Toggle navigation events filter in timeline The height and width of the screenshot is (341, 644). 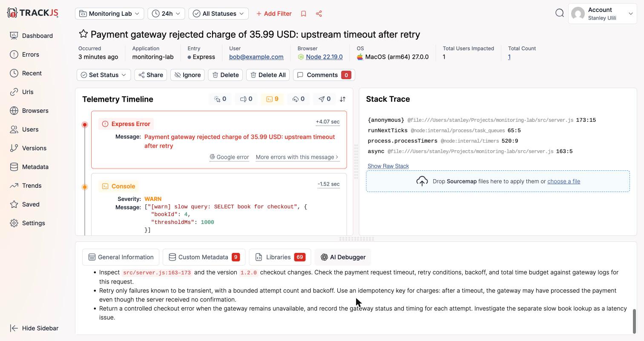coord(324,99)
